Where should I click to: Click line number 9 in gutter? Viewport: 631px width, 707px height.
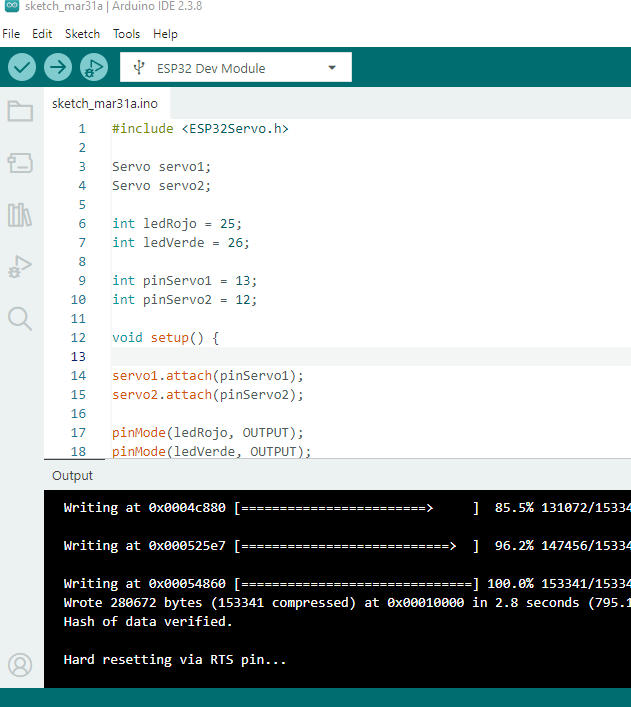click(x=82, y=281)
